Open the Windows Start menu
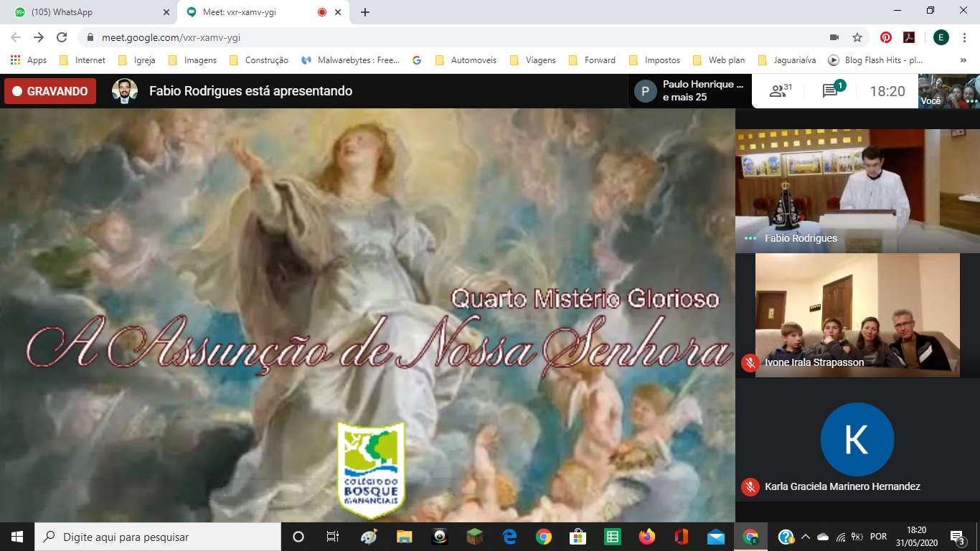Screen dimensions: 980x551 point(17,537)
